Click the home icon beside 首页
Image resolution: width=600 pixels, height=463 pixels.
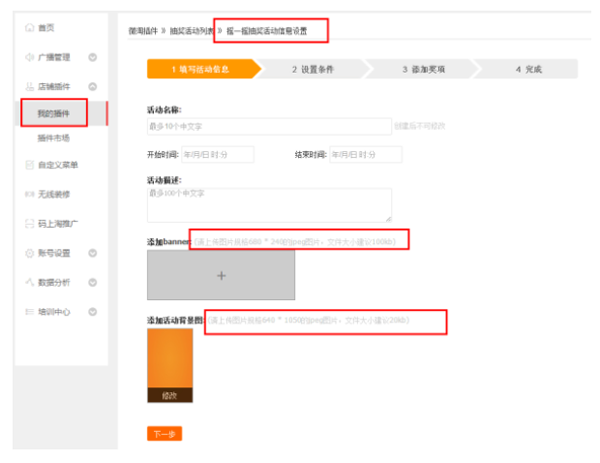29,28
